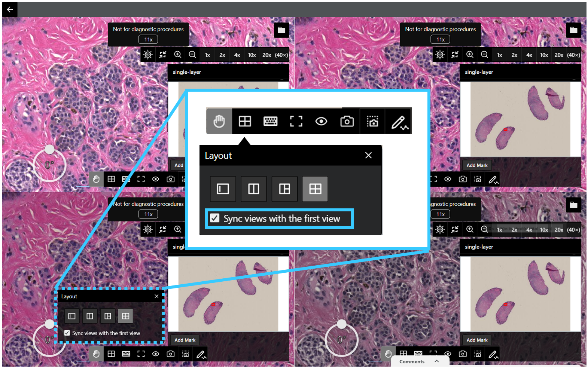Click fit-to-view icon in the lower-left view
Screen dimensions: 588x367
point(163,229)
